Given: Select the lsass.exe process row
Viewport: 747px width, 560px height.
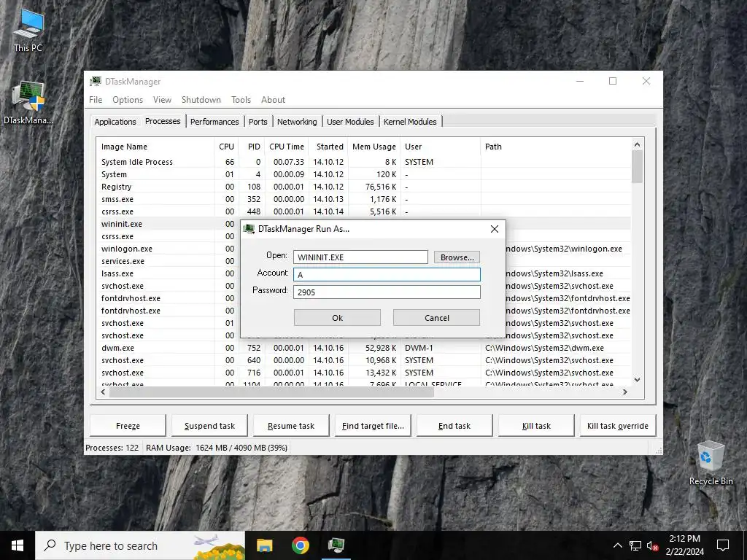Looking at the screenshot, I should (364, 273).
